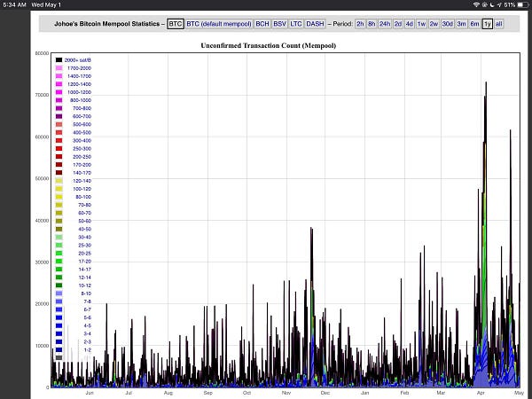Toggle the 4-5 legend label

87,325
